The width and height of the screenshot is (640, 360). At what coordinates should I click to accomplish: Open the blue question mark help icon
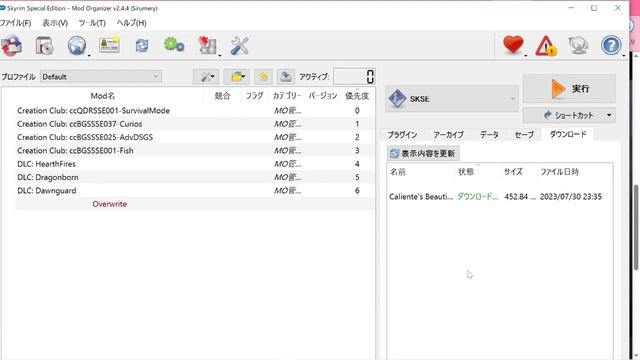pyautogui.click(x=611, y=45)
